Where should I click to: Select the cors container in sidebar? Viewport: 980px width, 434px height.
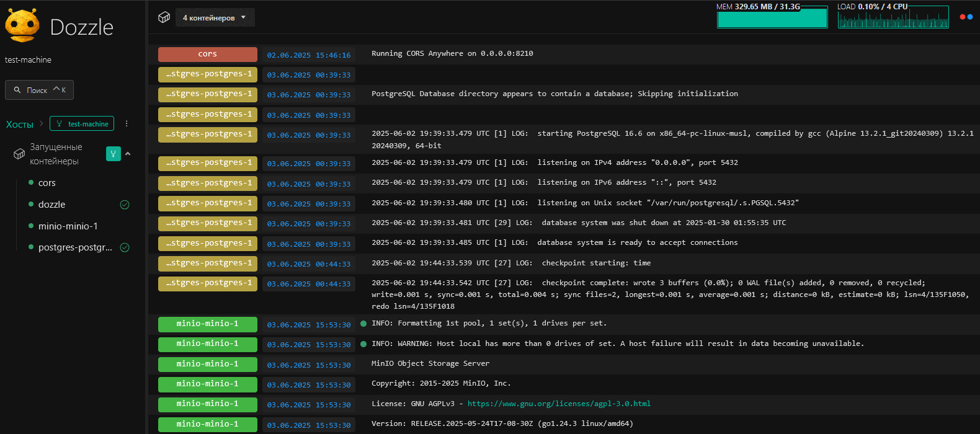tap(47, 183)
